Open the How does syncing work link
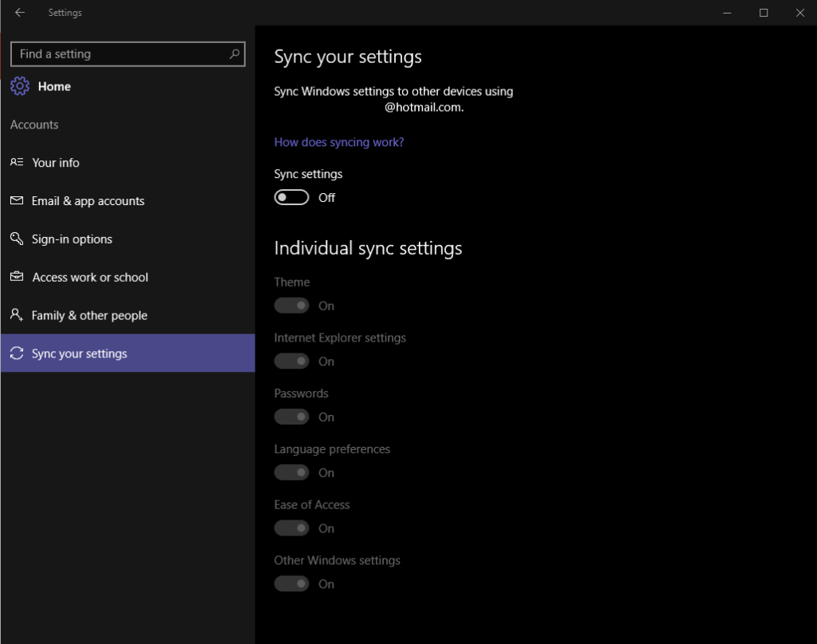Viewport: 817px width, 644px height. 338,141
